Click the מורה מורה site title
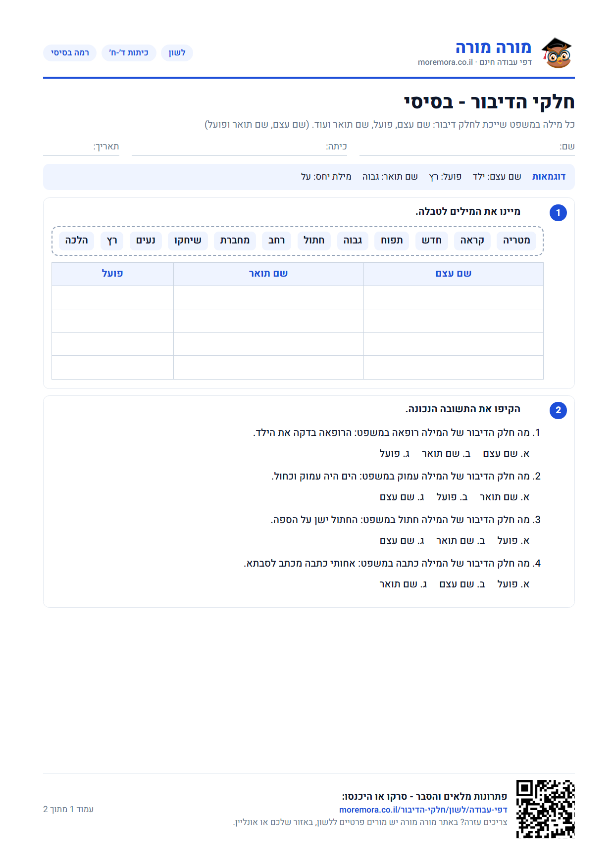Image resolution: width=614 pixels, height=868 pixels. click(493, 48)
